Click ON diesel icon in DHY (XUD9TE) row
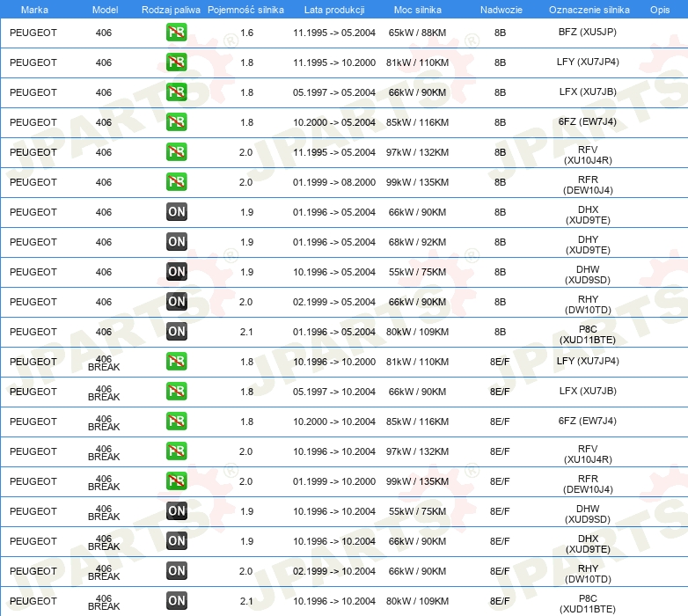This screenshot has height=616, width=688. point(176,242)
